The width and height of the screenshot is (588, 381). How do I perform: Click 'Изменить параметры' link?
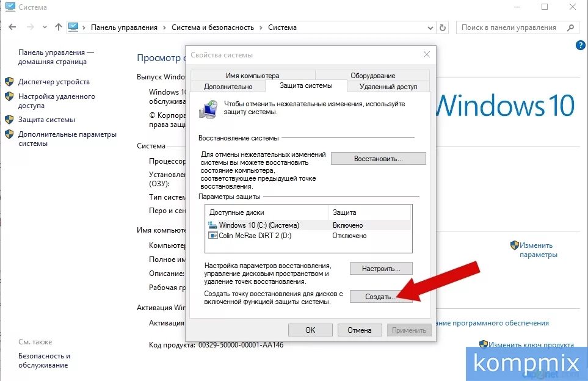click(x=538, y=250)
